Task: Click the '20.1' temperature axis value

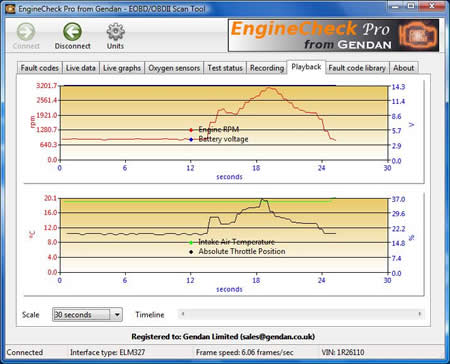Action: point(51,198)
